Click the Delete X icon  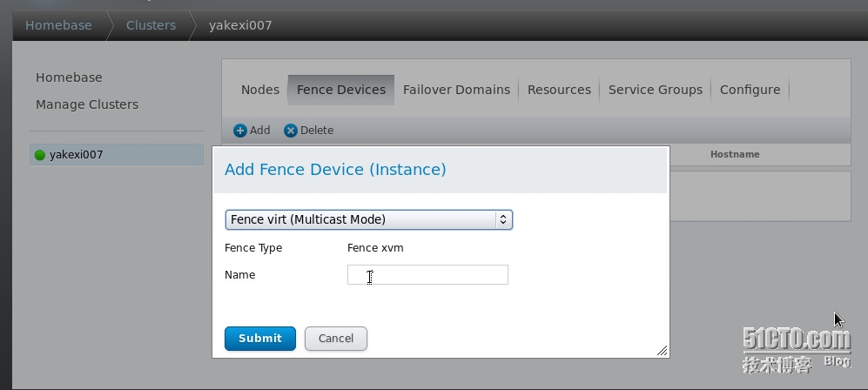[x=291, y=131]
